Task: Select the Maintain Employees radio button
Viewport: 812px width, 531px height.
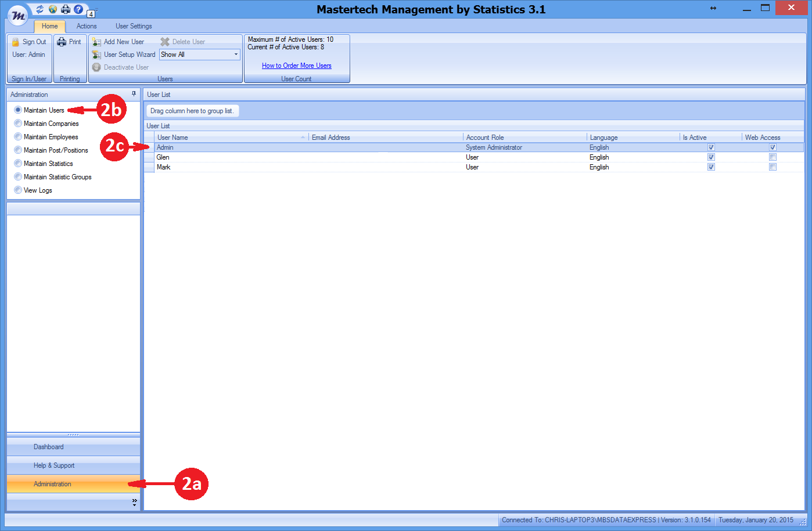Action: pyautogui.click(x=18, y=136)
